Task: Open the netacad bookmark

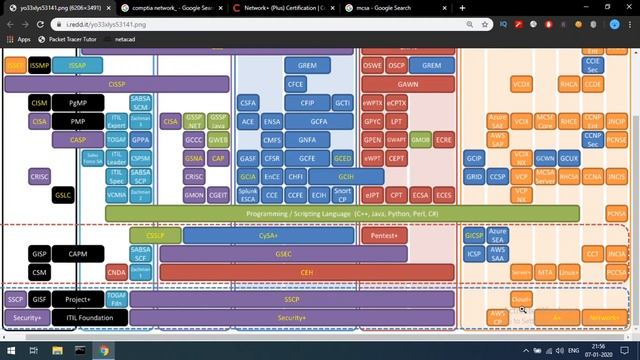Action: pyautogui.click(x=120, y=39)
